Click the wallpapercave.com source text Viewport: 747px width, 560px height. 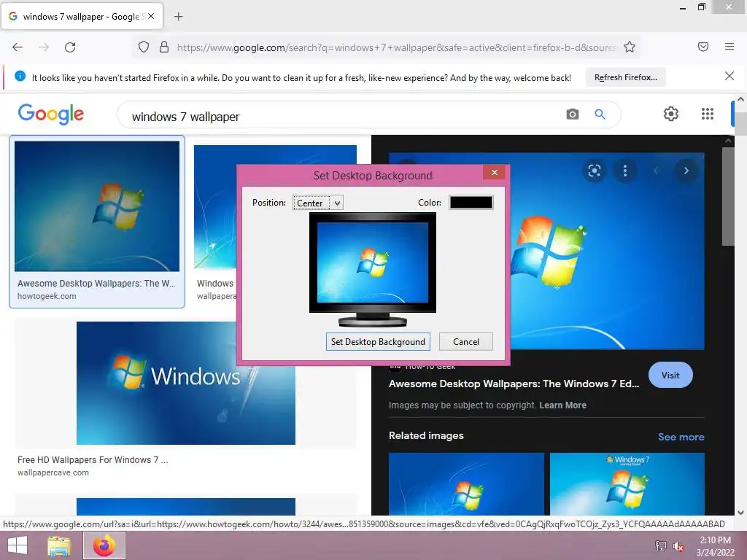(x=53, y=472)
